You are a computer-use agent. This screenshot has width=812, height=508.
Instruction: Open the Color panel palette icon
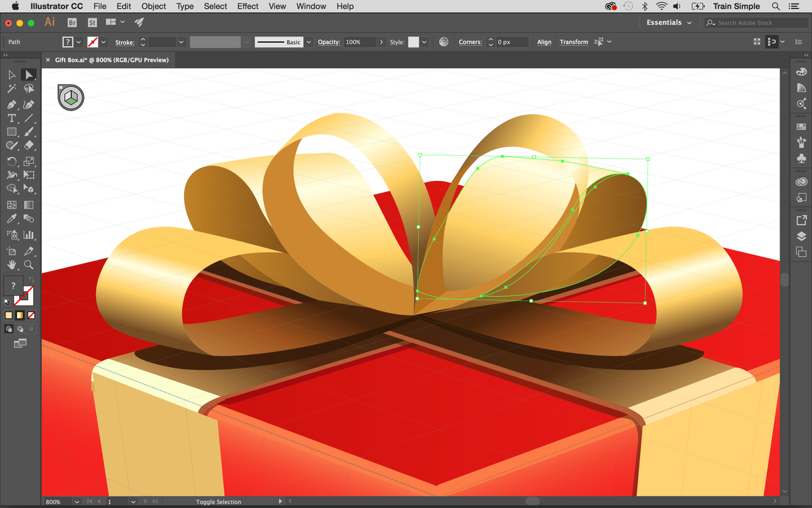(x=801, y=72)
